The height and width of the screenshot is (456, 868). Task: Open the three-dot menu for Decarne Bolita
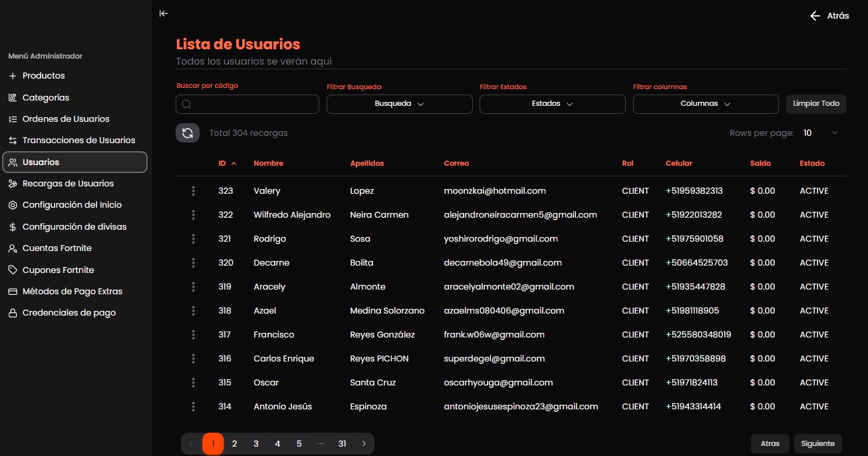[194, 263]
